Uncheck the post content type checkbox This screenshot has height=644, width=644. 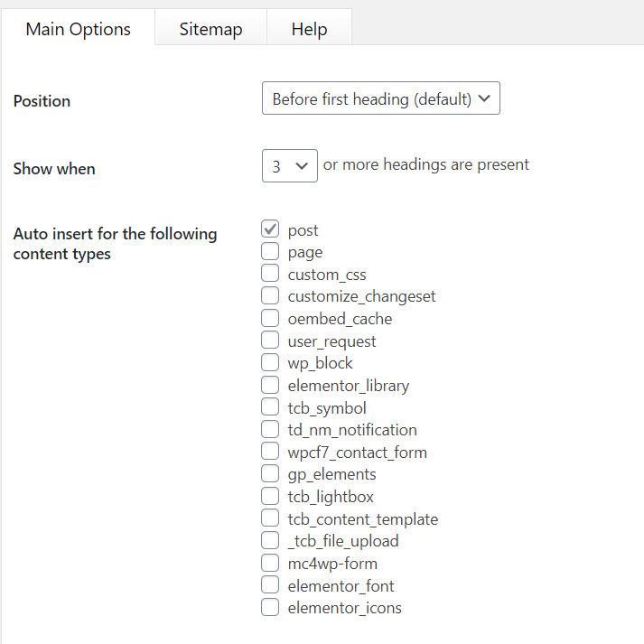coord(270,229)
